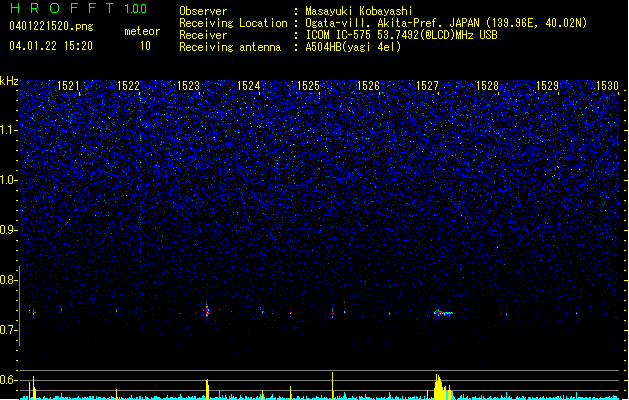Click the date stamp 04.01.22 15:20
The image size is (629, 400).
pyautogui.click(x=51, y=46)
